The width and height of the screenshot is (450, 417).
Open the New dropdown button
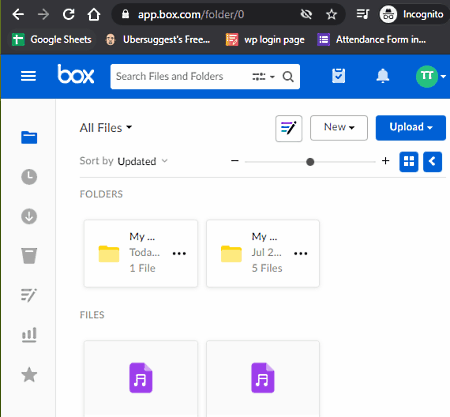339,128
